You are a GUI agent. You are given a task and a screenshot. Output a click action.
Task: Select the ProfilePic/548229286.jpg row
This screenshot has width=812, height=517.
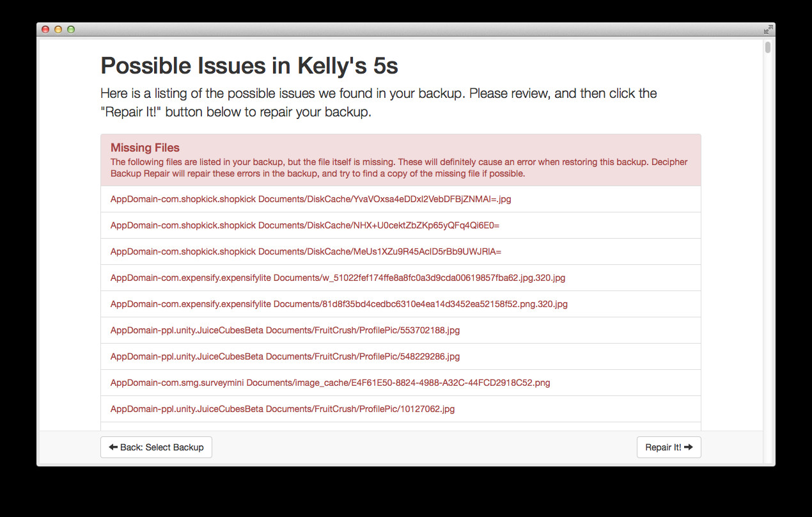(x=401, y=356)
